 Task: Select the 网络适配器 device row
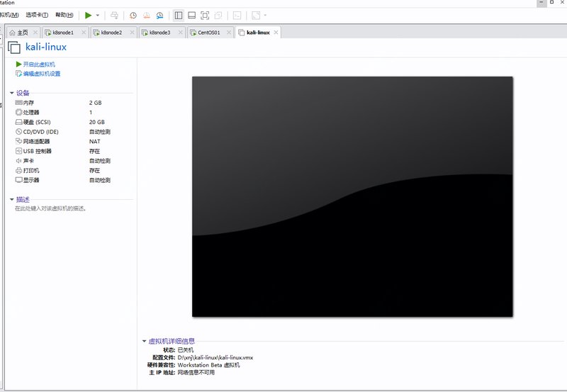37,141
